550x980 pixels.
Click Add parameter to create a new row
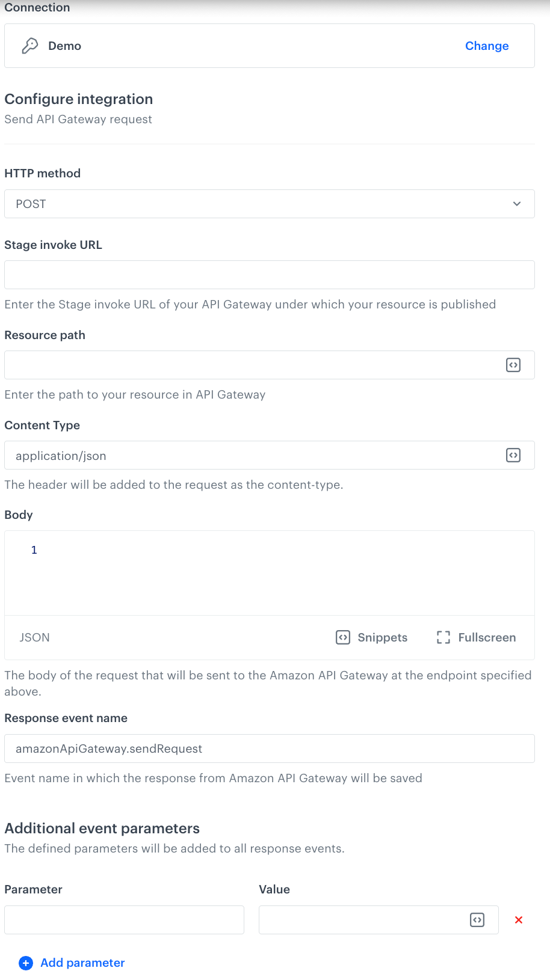(x=82, y=963)
